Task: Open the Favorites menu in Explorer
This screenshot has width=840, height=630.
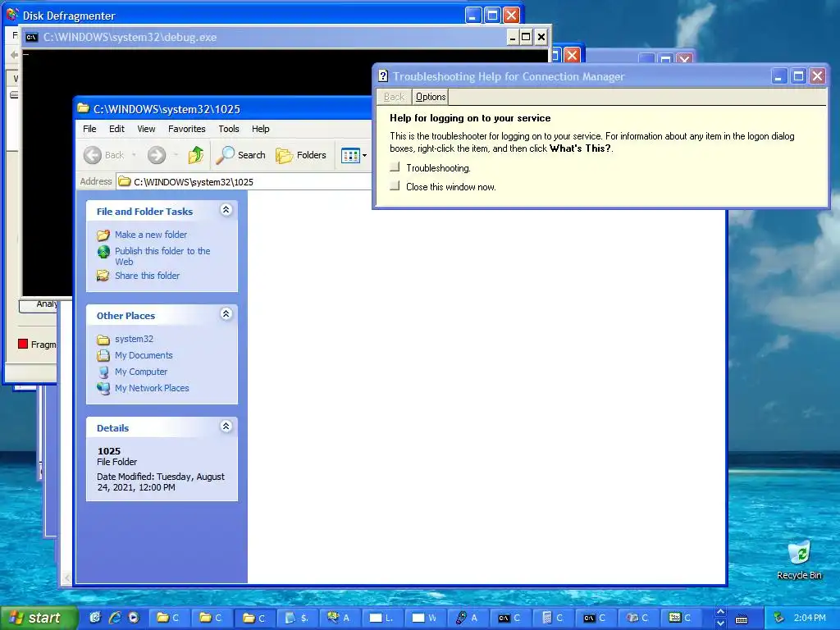Action: pyautogui.click(x=186, y=129)
